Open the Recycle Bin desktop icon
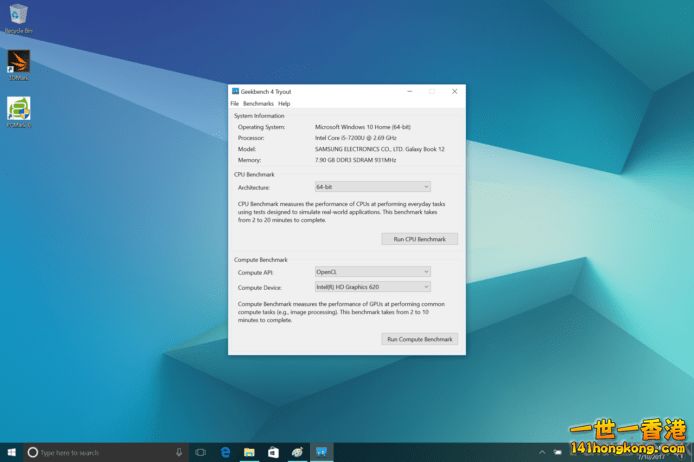This screenshot has width=694, height=462. point(18,19)
